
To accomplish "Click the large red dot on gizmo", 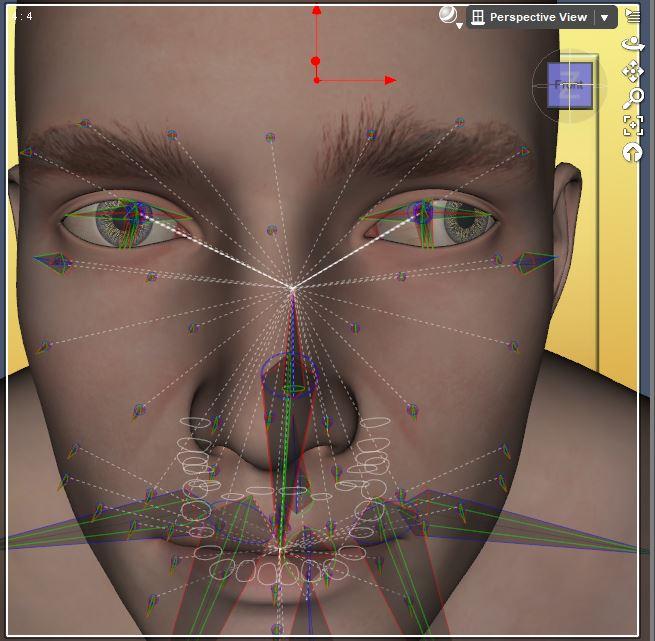I will (316, 61).
